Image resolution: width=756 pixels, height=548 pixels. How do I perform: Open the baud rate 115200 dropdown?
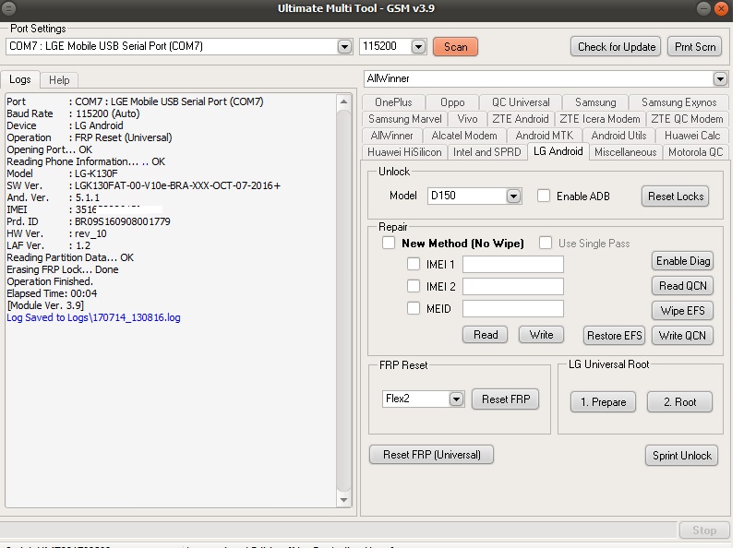pyautogui.click(x=418, y=47)
